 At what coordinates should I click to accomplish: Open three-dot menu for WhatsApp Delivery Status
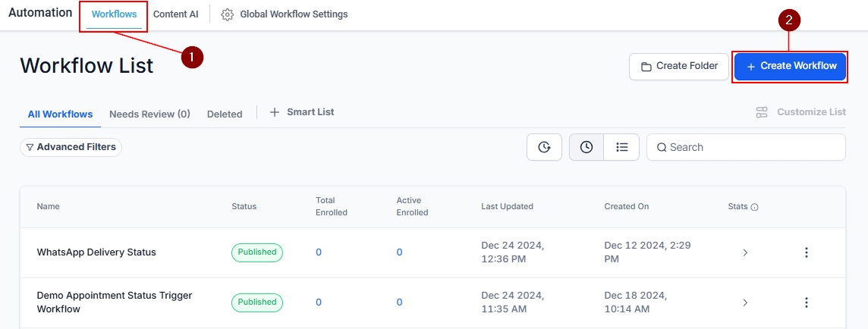pyautogui.click(x=807, y=252)
